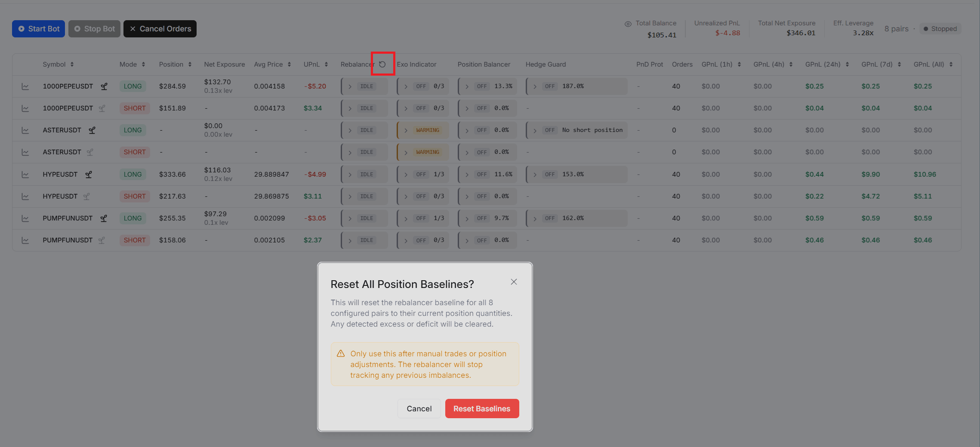Click the Stopped status badge
The width and height of the screenshot is (980, 447).
pyautogui.click(x=940, y=29)
